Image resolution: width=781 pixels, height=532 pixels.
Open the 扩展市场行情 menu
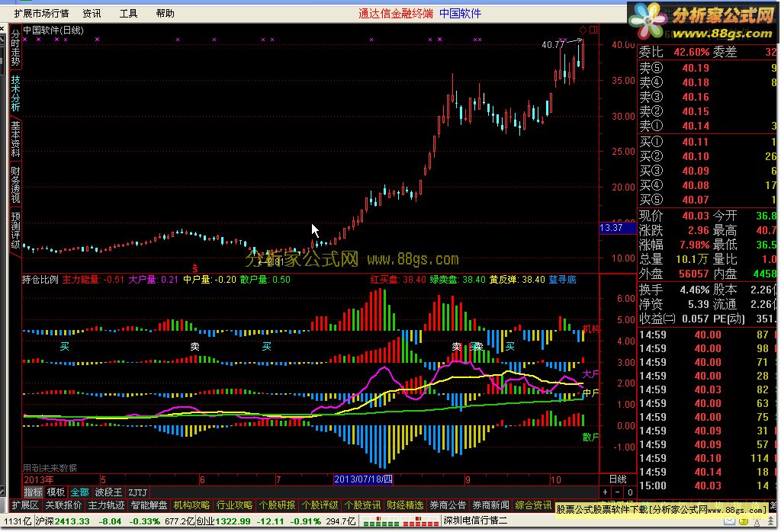click(x=41, y=14)
